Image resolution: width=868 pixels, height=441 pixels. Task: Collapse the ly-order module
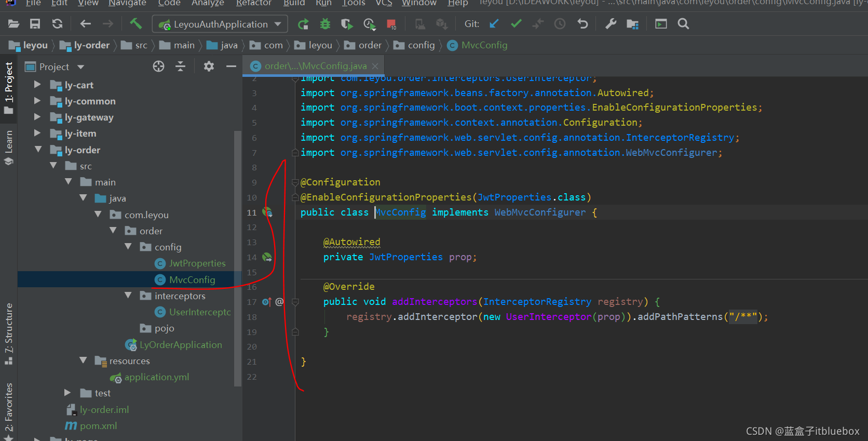(x=38, y=150)
